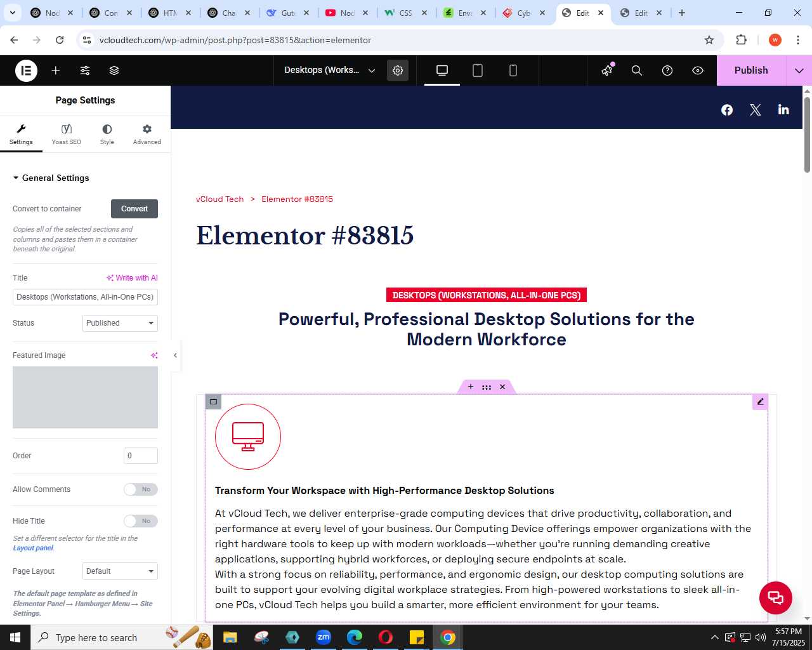812x650 pixels.
Task: Open the Settings tab in Page Settings
Action: (21, 135)
